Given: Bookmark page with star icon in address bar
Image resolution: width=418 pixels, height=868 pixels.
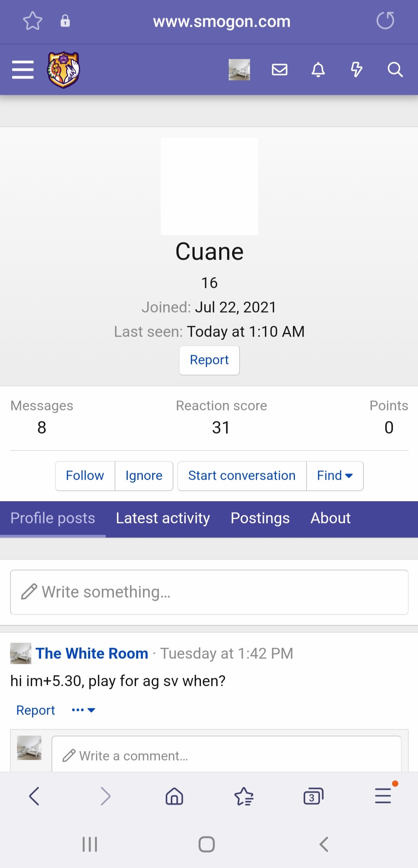Looking at the screenshot, I should point(33,21).
